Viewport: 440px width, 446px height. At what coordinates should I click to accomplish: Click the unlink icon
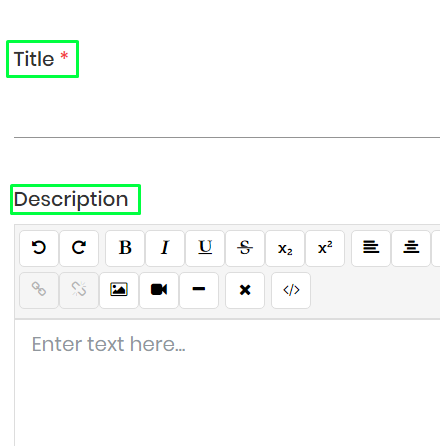click(79, 290)
